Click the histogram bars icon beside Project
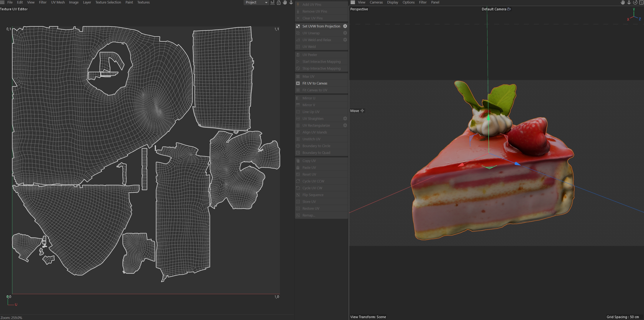The height and width of the screenshot is (320, 644). tap(272, 2)
